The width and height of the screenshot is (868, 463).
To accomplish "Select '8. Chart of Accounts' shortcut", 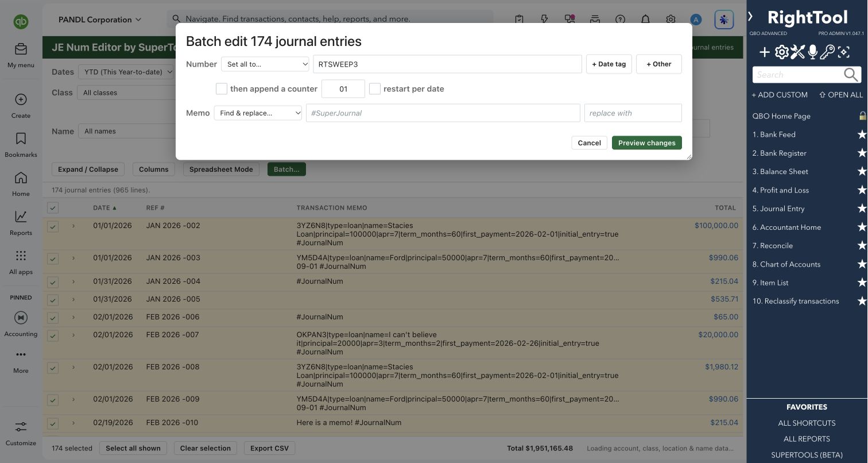I will [x=786, y=264].
